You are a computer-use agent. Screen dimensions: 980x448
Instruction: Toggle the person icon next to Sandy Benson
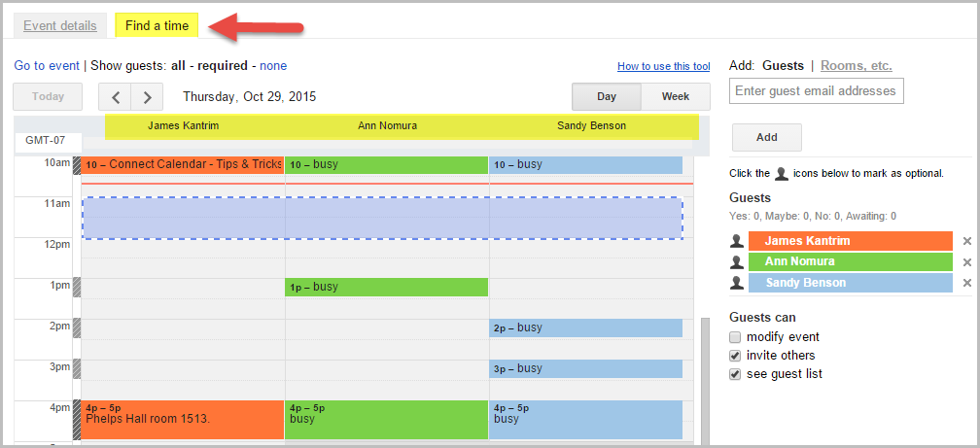point(737,283)
